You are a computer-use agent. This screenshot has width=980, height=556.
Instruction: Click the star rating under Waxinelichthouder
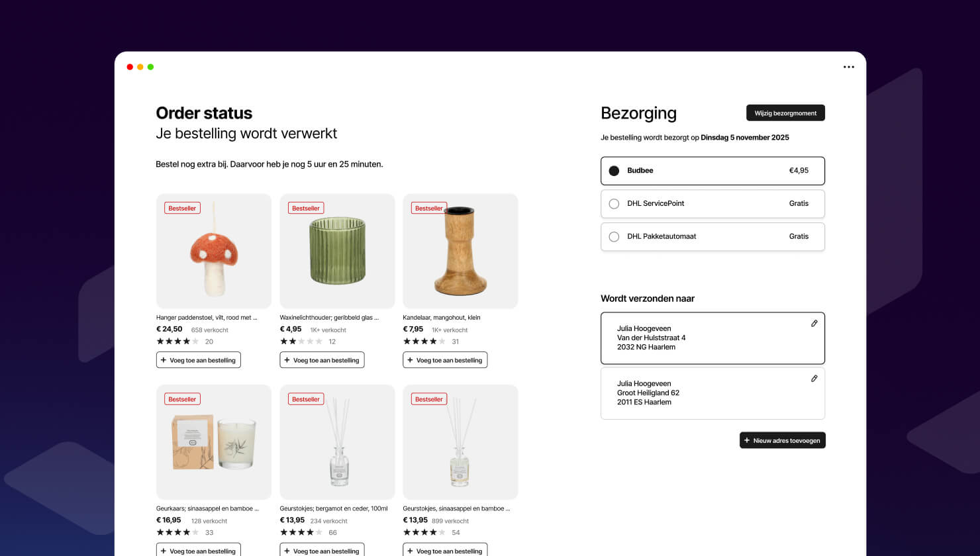click(301, 342)
